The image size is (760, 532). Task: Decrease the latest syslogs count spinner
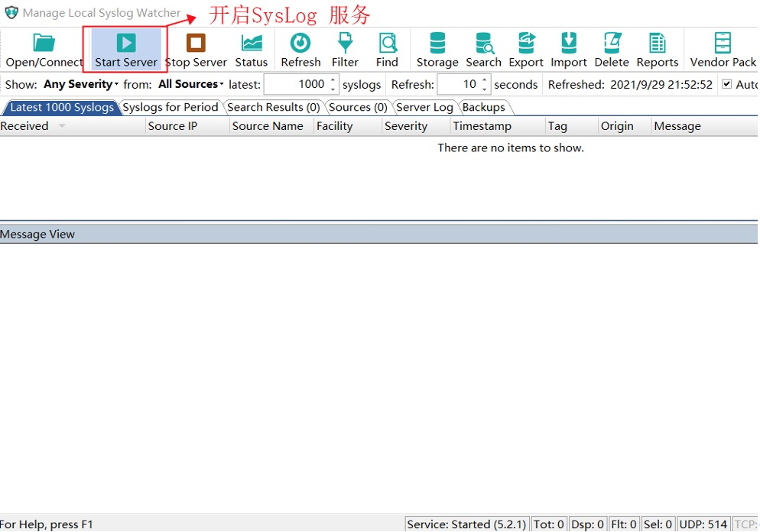pyautogui.click(x=333, y=89)
